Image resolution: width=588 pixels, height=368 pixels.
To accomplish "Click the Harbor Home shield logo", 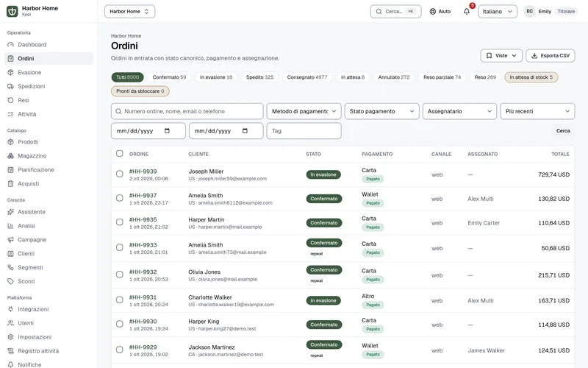I will click(x=12, y=11).
